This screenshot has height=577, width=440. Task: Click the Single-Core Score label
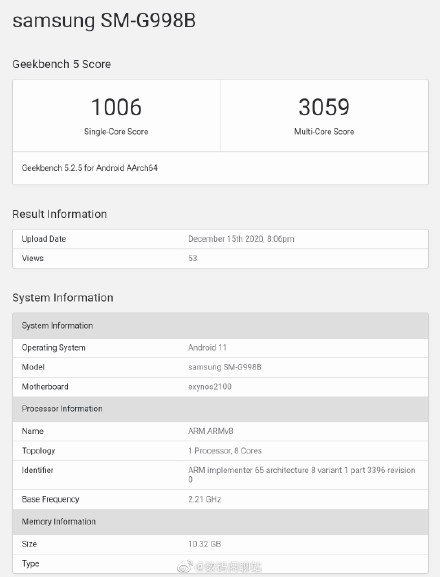[x=116, y=131]
